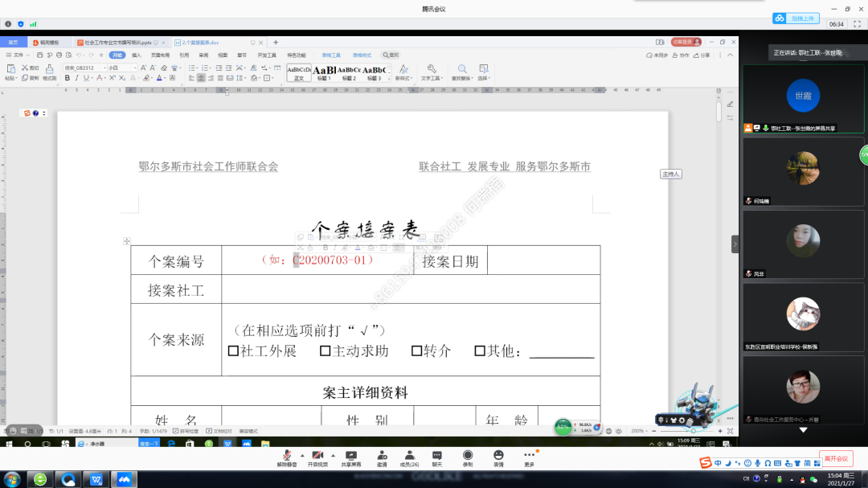
Task: Click the 离开会议 button
Action: pyautogui.click(x=836, y=458)
